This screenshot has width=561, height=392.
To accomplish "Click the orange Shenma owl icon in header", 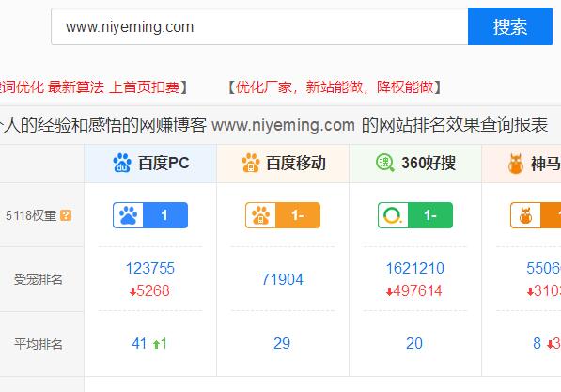I will 516,164.
